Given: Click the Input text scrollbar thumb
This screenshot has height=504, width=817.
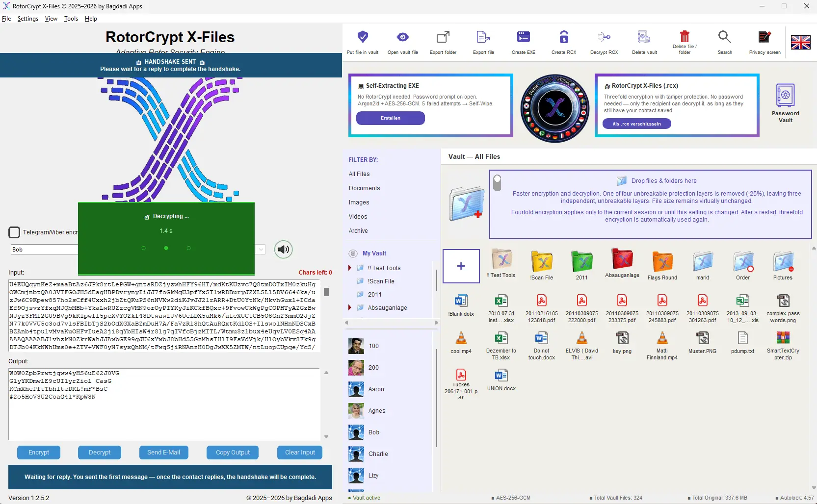Looking at the screenshot, I should click(326, 292).
